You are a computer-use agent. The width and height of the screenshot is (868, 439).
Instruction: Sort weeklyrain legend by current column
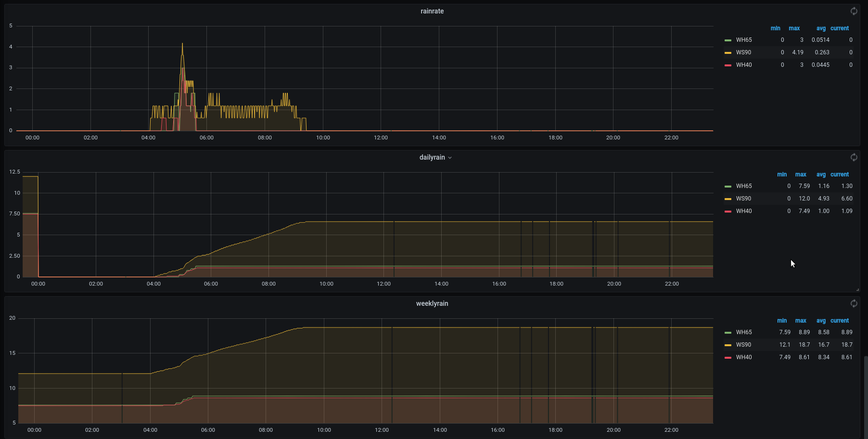[840, 321]
